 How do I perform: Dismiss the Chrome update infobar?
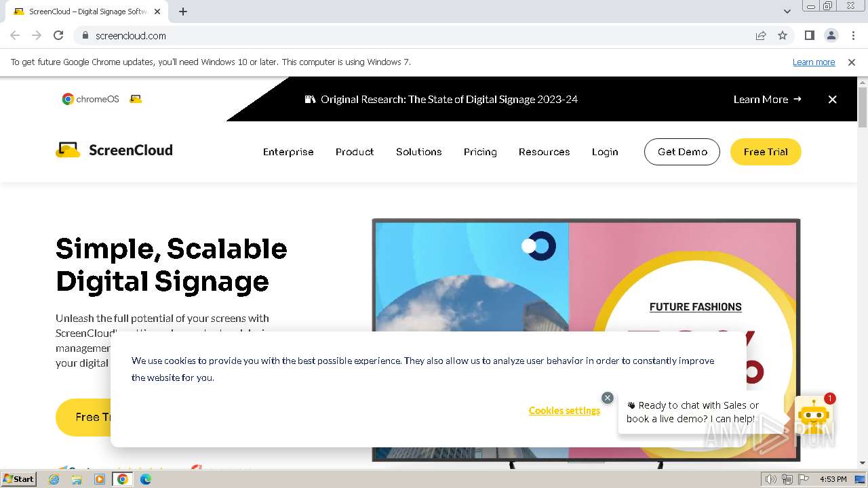[x=852, y=62]
